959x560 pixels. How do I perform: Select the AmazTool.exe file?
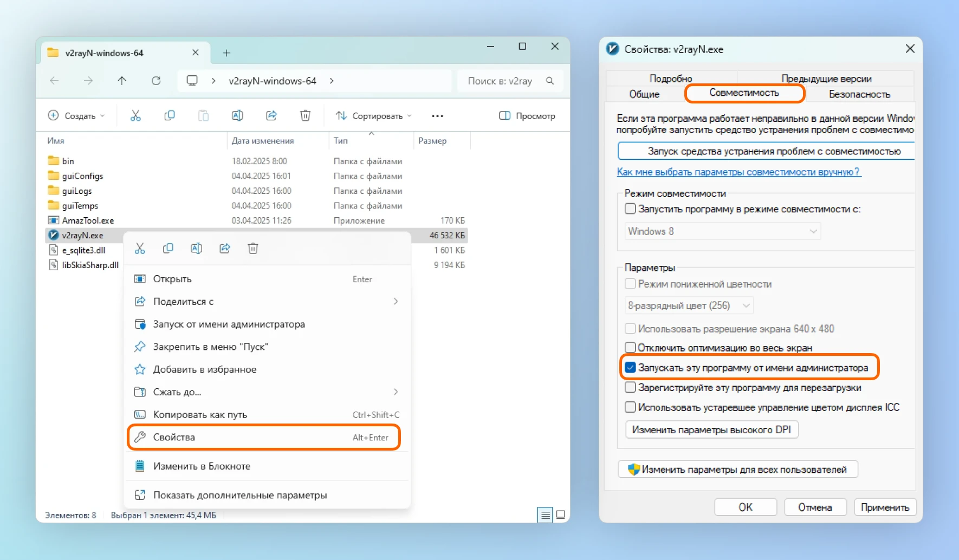pyautogui.click(x=88, y=220)
